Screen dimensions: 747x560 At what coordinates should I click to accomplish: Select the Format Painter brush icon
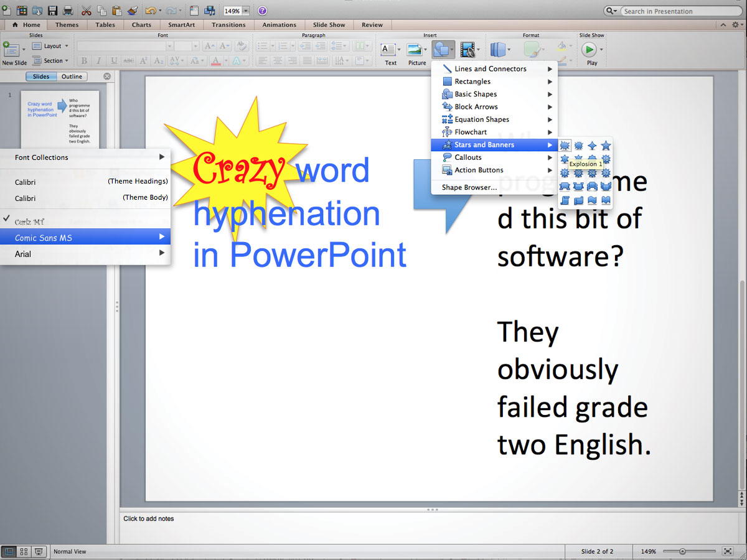click(133, 11)
